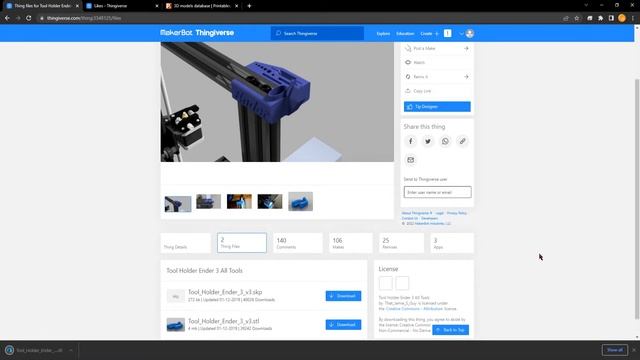Share this thing by email icon

[x=411, y=160]
